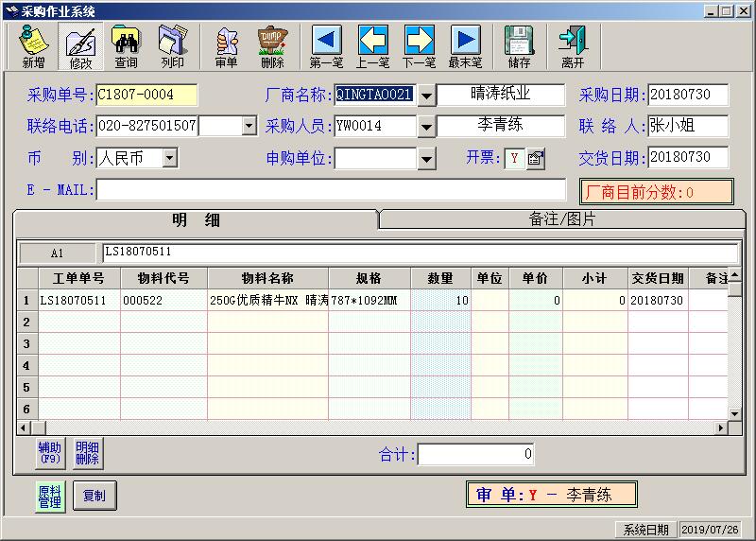Image resolution: width=756 pixels, height=541 pixels.
Task: Select cell LS18070511 in row 1
Action: (79, 300)
